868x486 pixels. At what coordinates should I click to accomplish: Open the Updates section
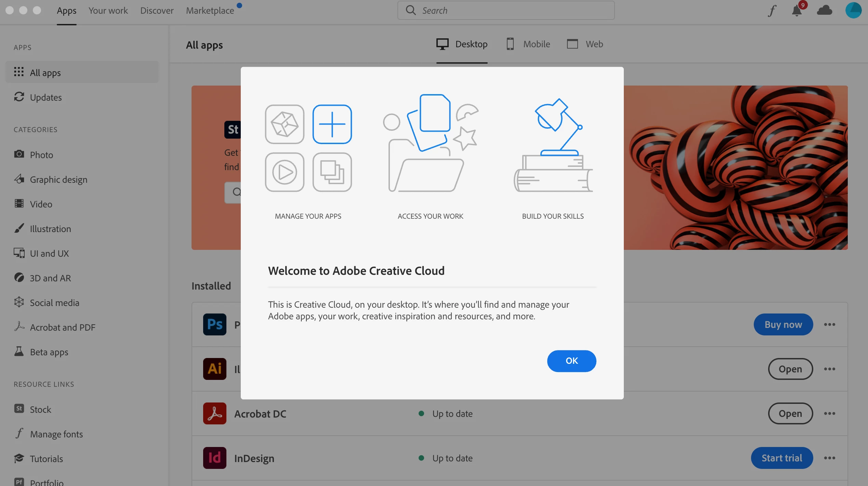point(45,97)
